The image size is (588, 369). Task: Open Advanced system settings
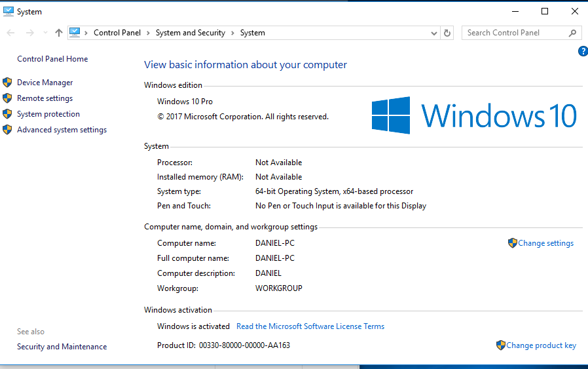[62, 130]
